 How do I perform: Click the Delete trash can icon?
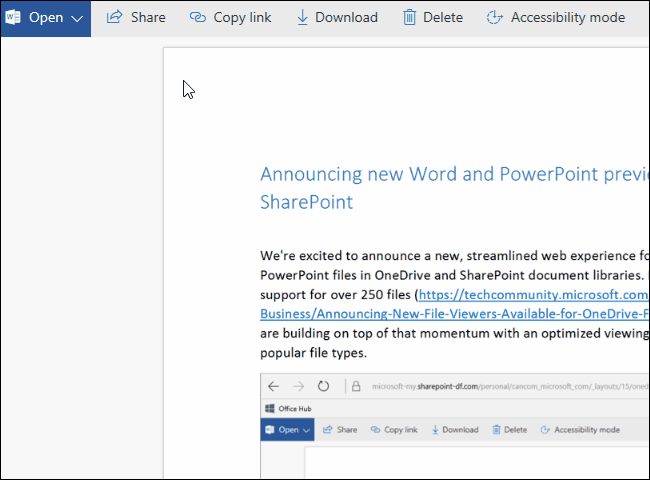click(409, 17)
